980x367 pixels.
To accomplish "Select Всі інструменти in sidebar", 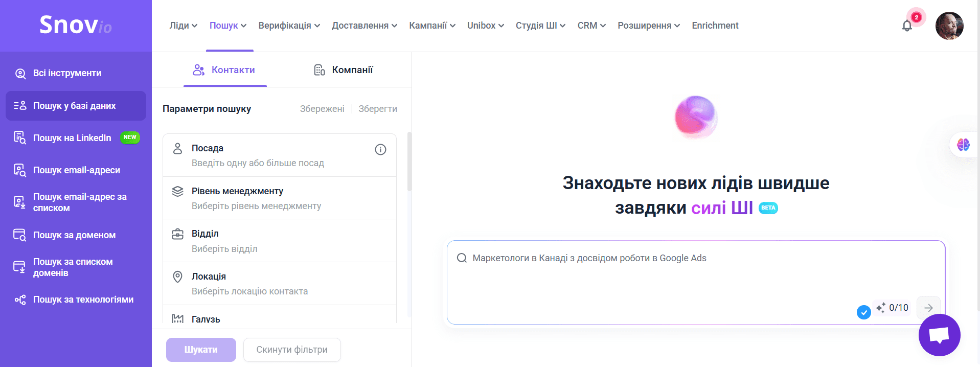I will point(76,74).
